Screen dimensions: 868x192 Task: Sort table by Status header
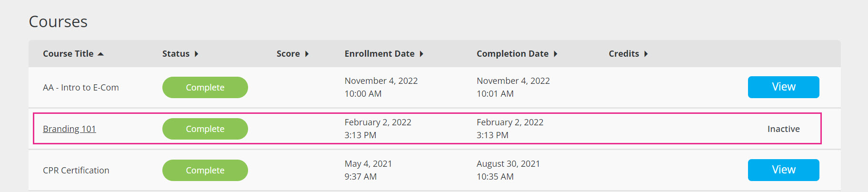pos(176,54)
